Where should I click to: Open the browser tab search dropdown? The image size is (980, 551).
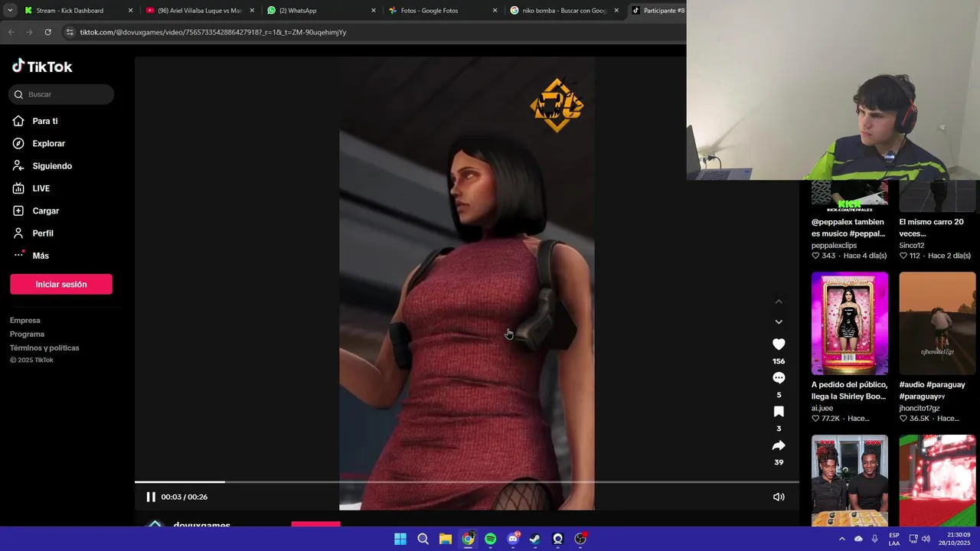tap(10, 11)
